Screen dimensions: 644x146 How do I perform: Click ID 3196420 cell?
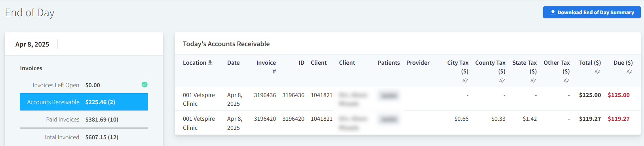coord(293,119)
